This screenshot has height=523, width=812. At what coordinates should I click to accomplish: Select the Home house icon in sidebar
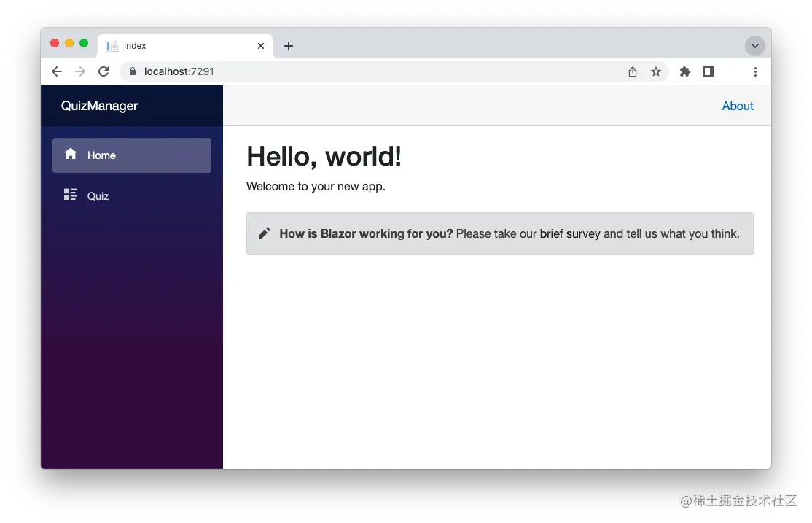point(71,155)
